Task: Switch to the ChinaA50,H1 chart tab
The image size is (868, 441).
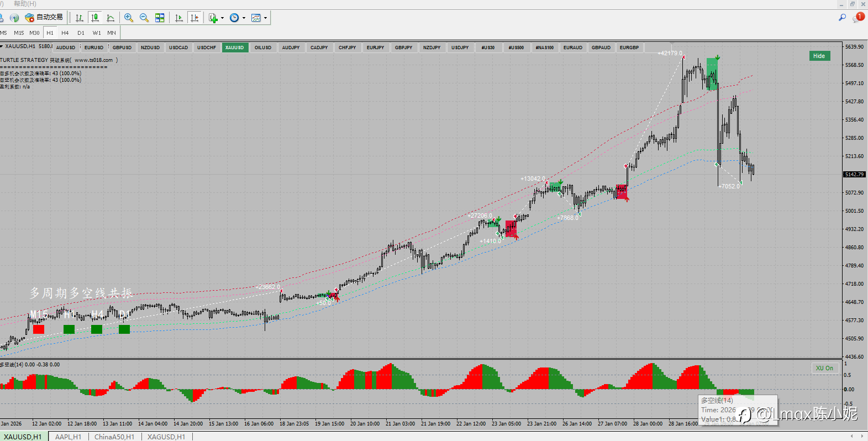Action: (114, 437)
